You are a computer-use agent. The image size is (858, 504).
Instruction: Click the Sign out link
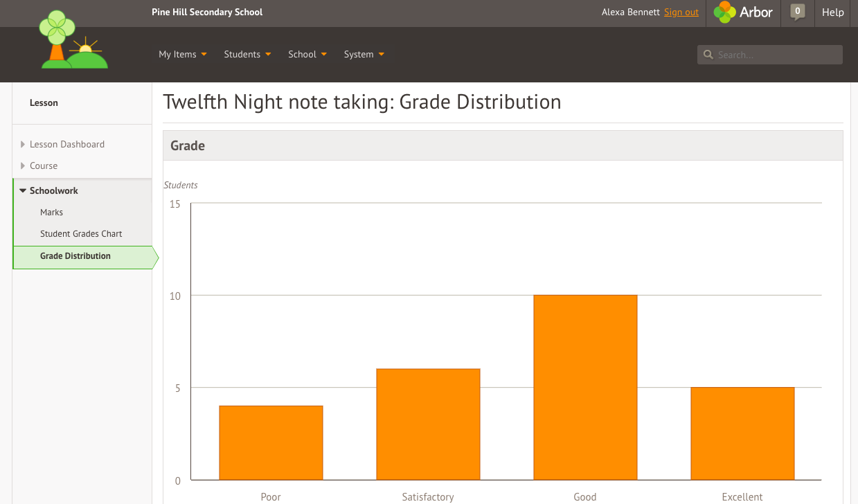point(681,12)
